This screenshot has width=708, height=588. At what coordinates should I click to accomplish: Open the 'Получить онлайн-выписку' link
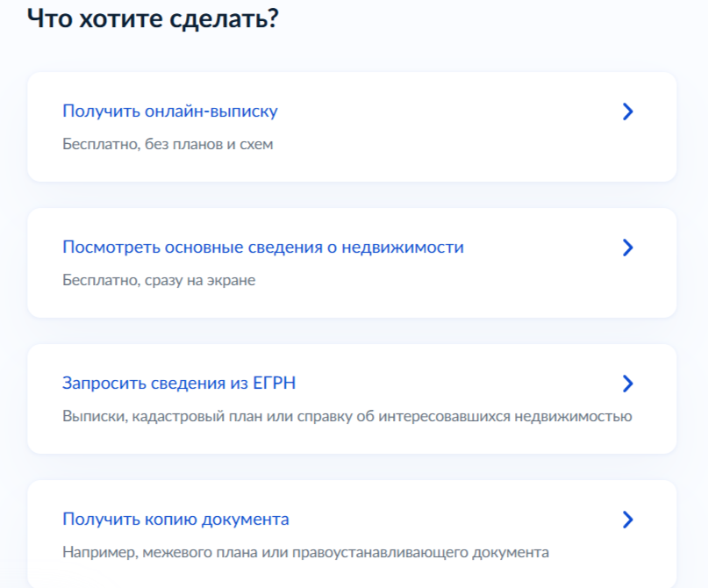click(169, 111)
